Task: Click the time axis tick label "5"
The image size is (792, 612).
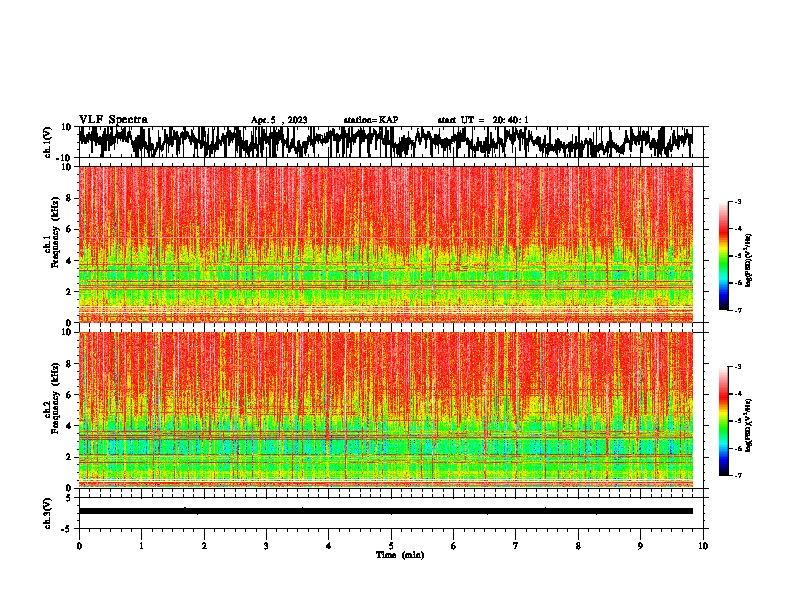Action: [391, 546]
